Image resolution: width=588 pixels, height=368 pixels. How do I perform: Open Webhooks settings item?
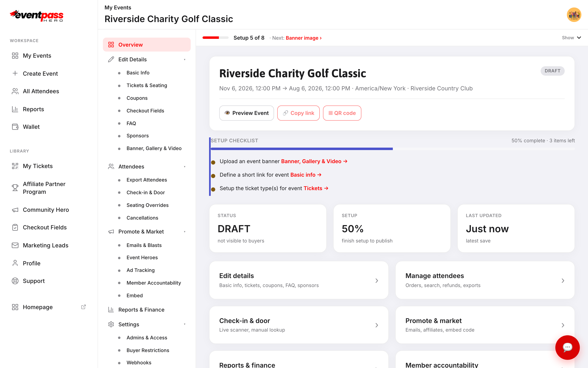click(139, 363)
